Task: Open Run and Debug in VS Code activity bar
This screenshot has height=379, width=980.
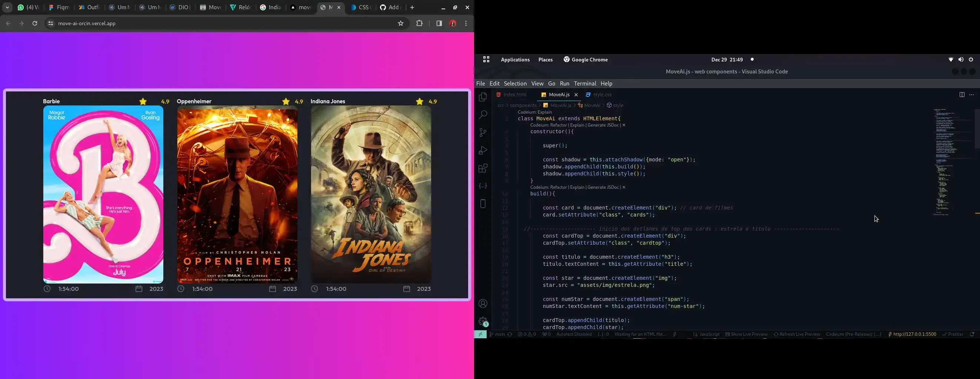Action: 483,150
